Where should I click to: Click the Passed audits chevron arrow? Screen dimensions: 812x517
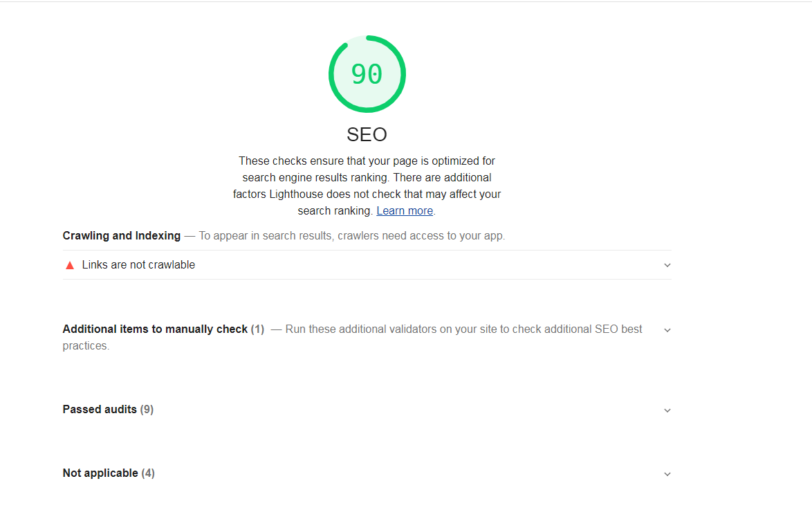pyautogui.click(x=667, y=410)
